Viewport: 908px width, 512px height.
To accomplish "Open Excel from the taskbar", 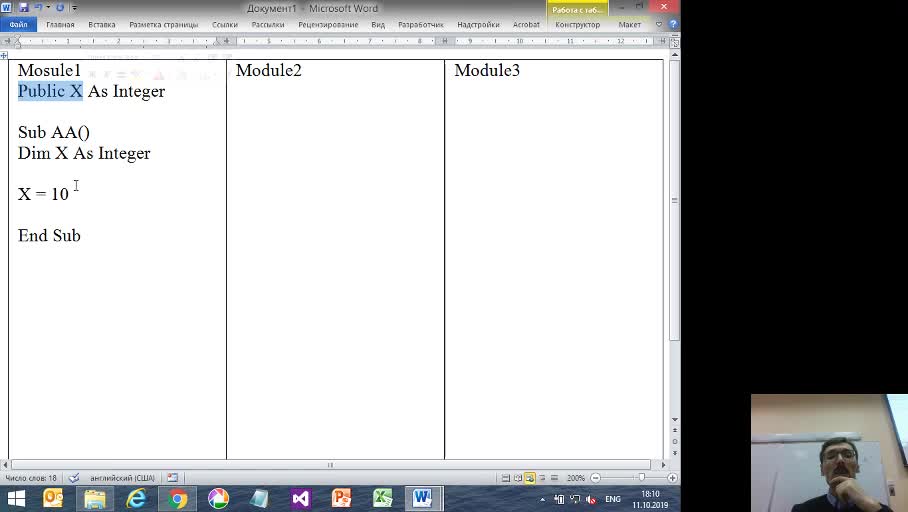I will (x=383, y=499).
